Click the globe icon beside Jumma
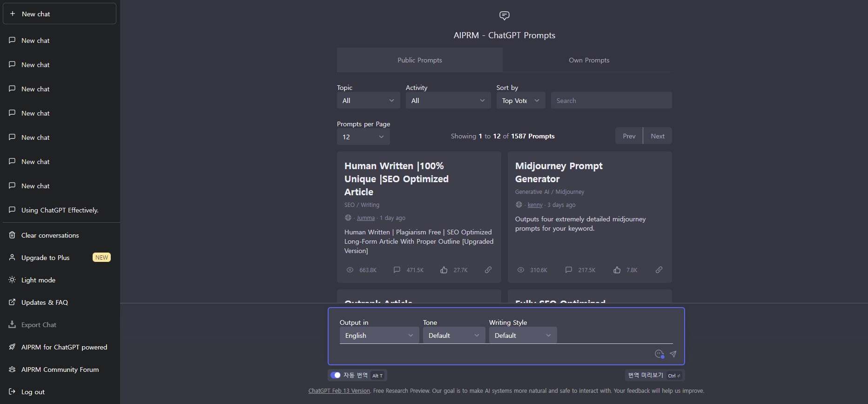 348,218
